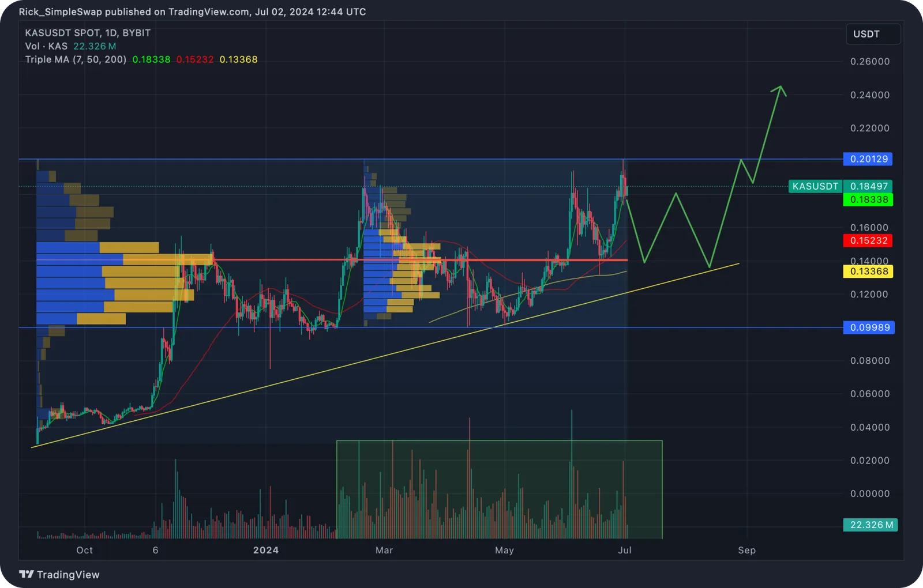Click the KASUSDT current price tag
This screenshot has height=588, width=923.
[815, 186]
